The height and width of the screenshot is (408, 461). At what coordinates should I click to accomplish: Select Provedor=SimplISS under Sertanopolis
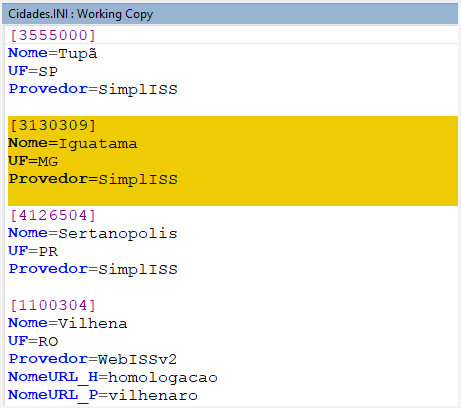(93, 269)
